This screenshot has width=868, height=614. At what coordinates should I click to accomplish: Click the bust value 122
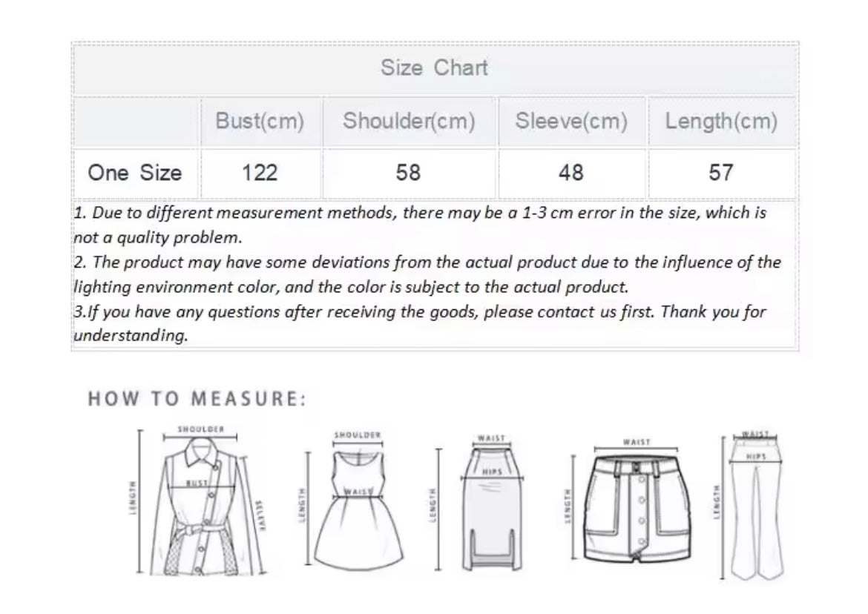pyautogui.click(x=260, y=173)
